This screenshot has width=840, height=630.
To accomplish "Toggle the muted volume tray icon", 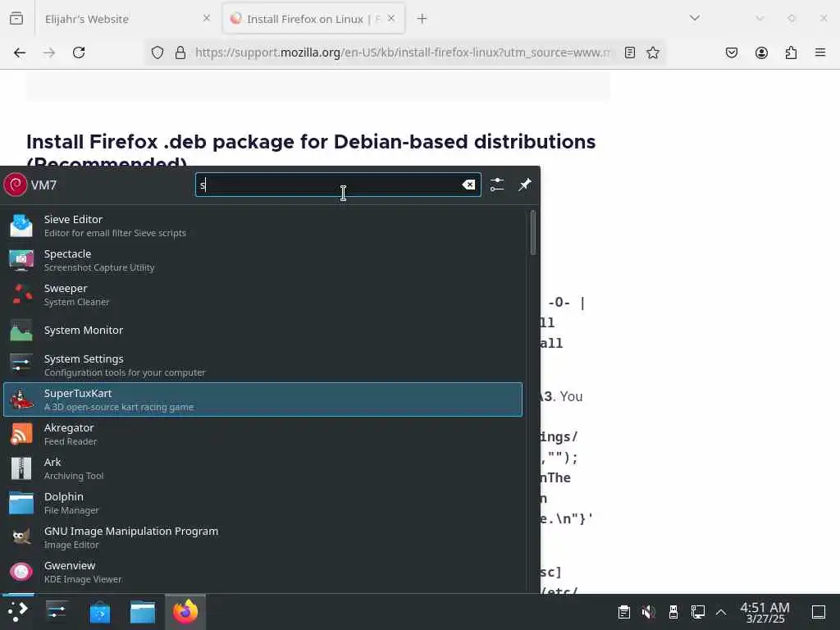I will pos(649,612).
